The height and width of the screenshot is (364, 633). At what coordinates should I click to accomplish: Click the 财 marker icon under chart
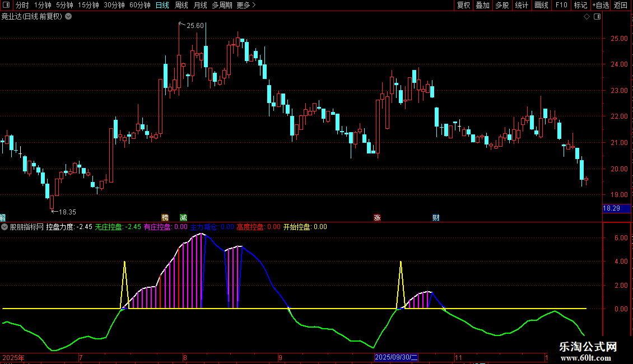tap(436, 217)
